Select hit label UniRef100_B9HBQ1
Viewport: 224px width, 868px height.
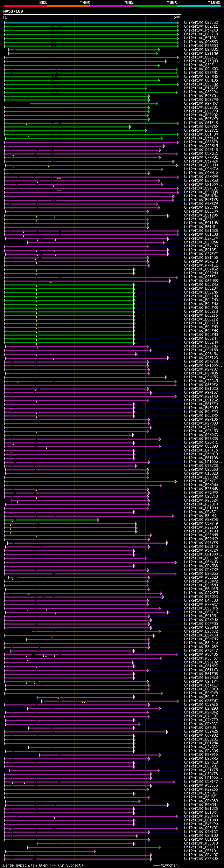(201, 50)
